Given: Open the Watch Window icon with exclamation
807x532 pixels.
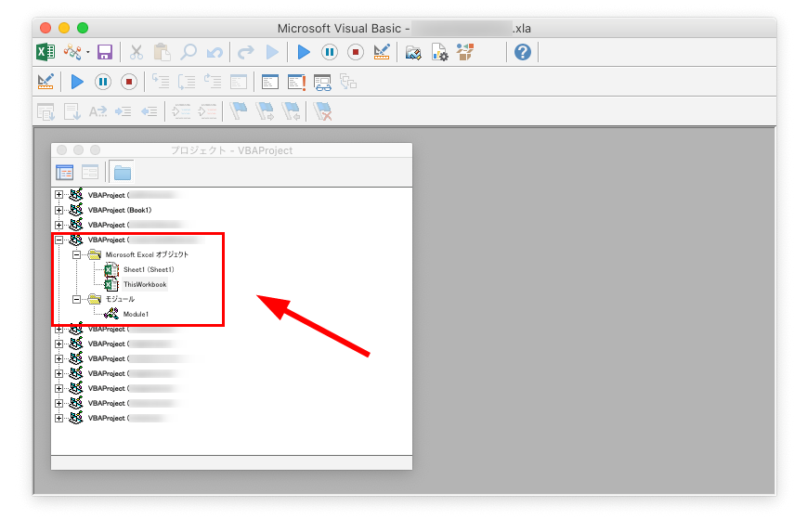Looking at the screenshot, I should pyautogui.click(x=297, y=82).
